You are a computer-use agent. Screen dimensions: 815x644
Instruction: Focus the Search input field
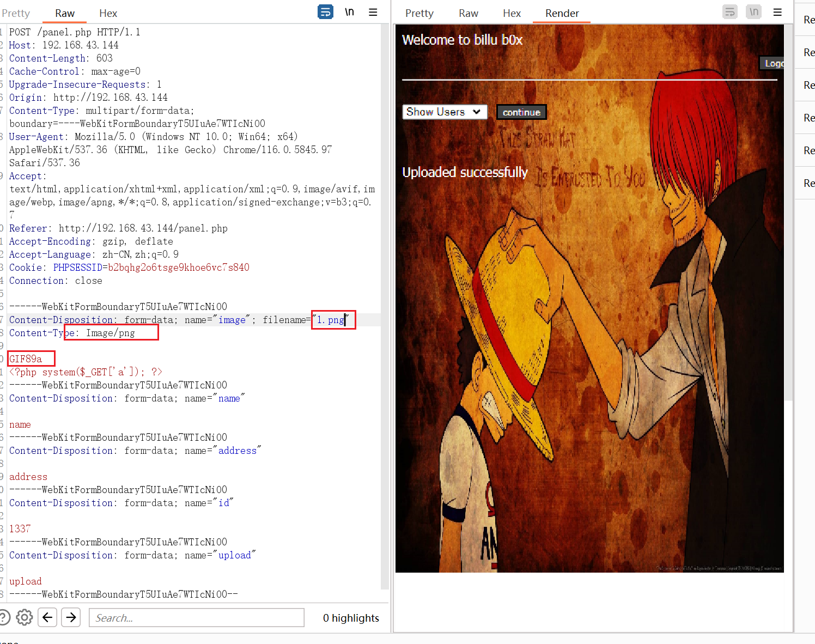[x=196, y=618]
